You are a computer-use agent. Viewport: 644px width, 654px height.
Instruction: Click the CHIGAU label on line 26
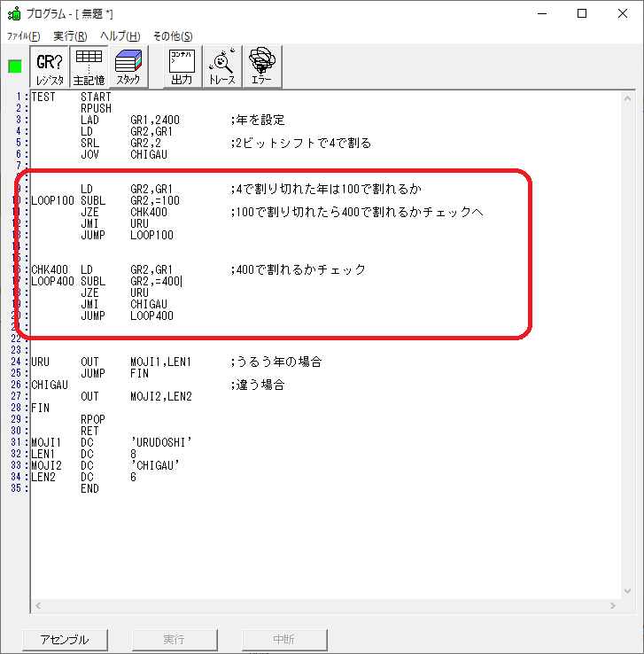click(x=50, y=385)
